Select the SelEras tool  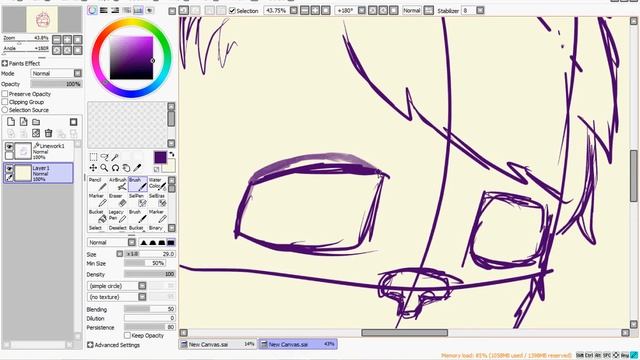click(x=157, y=200)
